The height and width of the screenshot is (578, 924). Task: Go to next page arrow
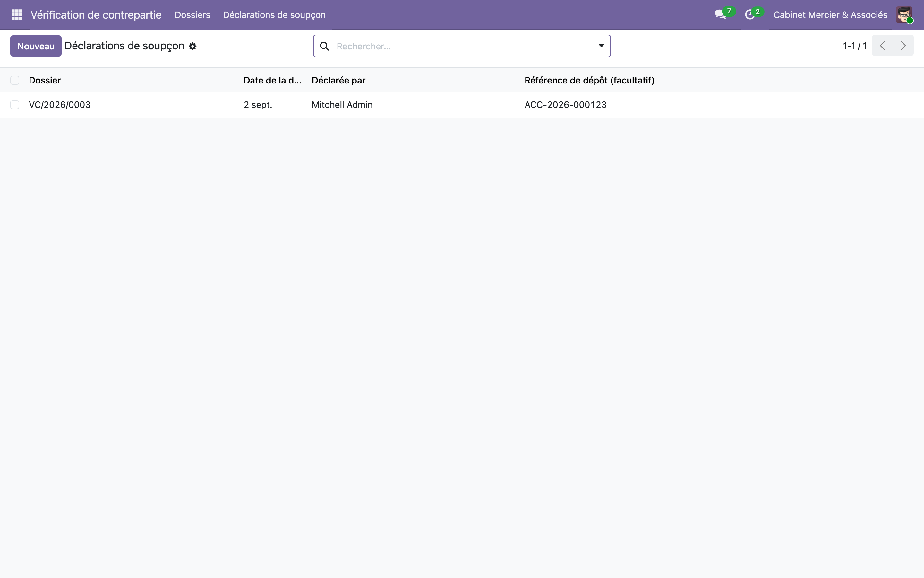click(x=903, y=46)
